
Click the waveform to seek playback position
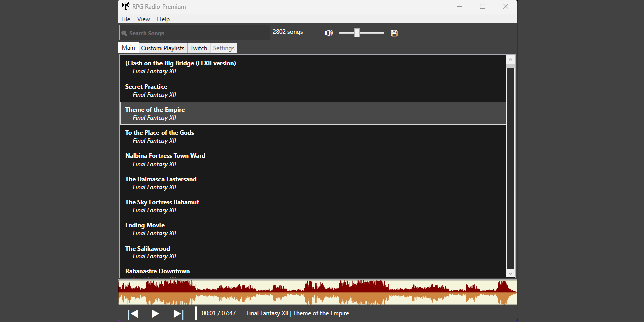(x=317, y=292)
